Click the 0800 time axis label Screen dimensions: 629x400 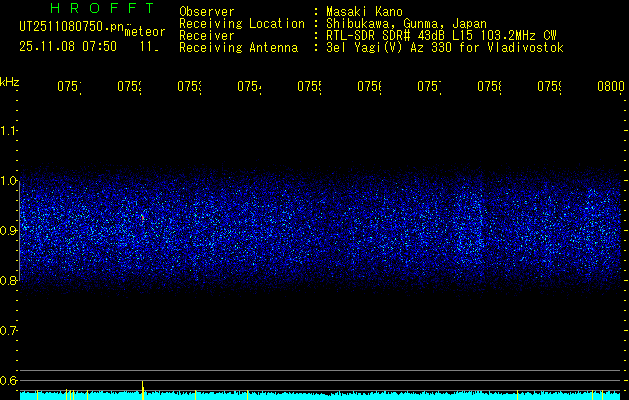point(611,86)
